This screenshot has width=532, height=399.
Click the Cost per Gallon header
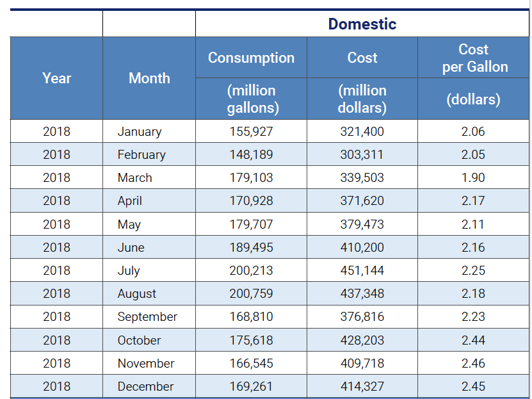coord(474,58)
